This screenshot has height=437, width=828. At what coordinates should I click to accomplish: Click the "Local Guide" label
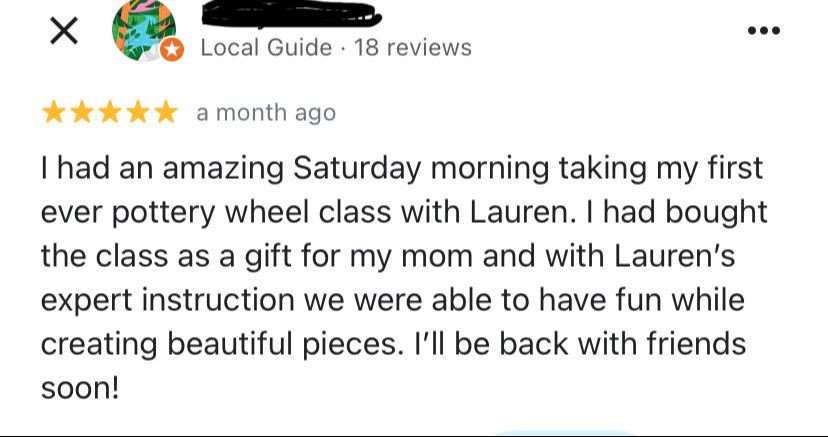(266, 48)
